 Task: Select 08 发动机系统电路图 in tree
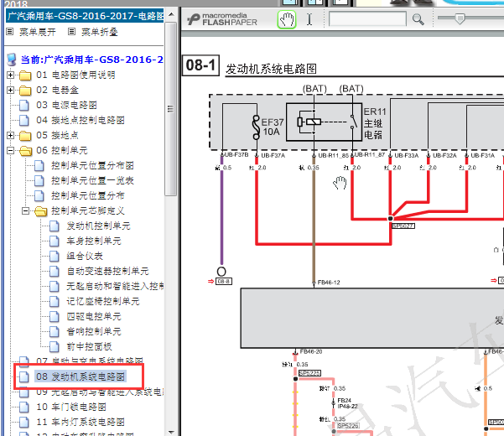pos(81,376)
